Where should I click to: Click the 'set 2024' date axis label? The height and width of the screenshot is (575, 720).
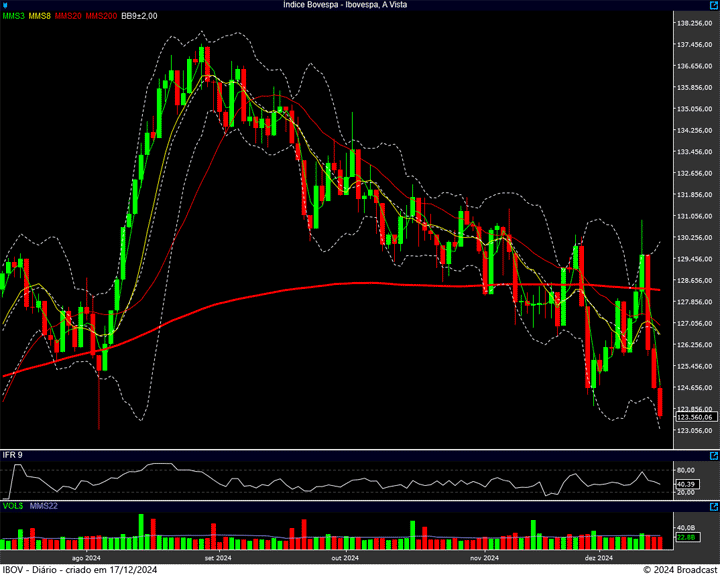click(217, 558)
